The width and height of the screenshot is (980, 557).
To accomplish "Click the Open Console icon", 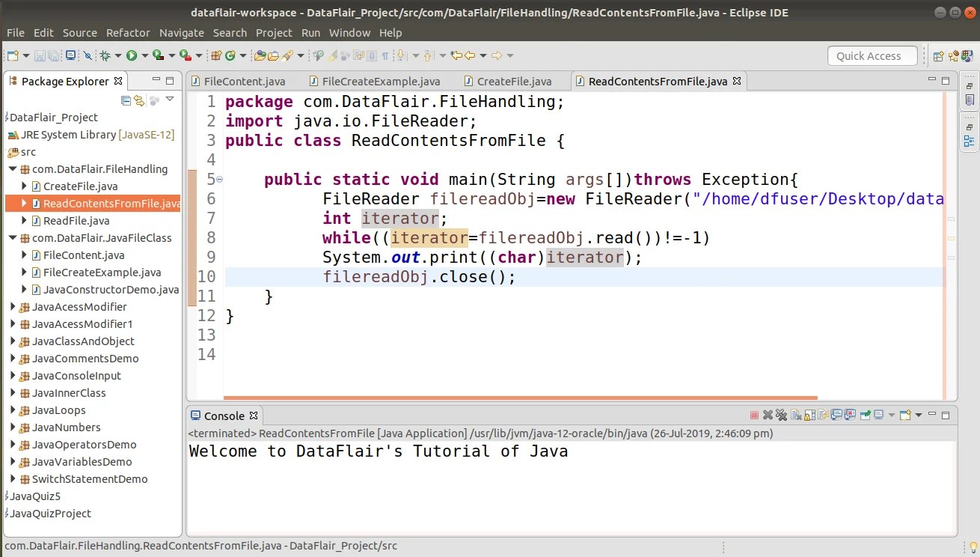I will 905,416.
